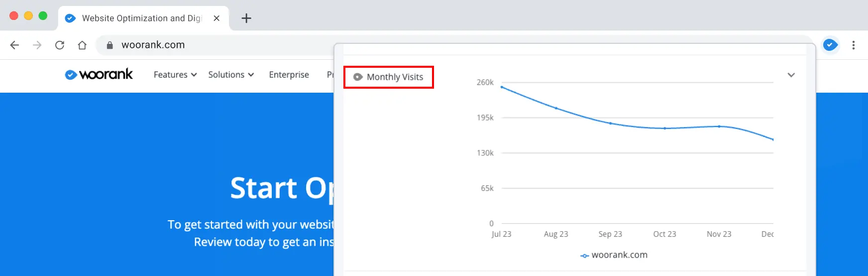
Task: Click the WooRank extension icon in toolbar
Action: tap(830, 45)
